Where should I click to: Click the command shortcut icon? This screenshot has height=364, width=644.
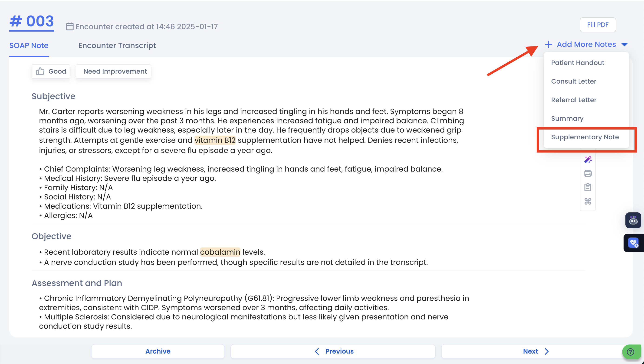click(588, 201)
